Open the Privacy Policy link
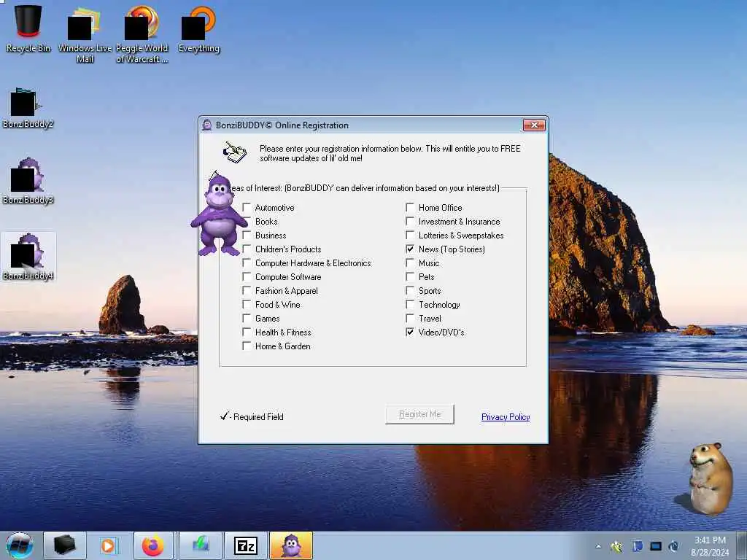Image resolution: width=747 pixels, height=560 pixels. click(x=506, y=416)
